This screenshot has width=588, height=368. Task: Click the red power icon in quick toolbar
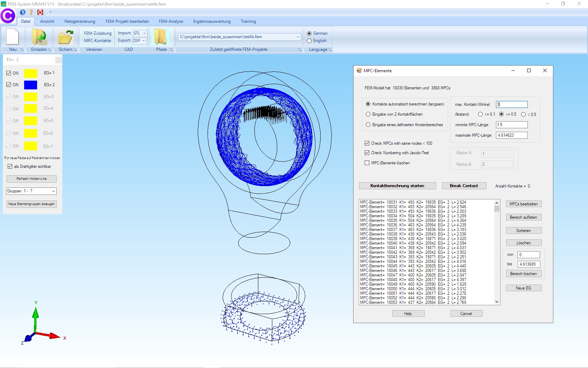click(x=41, y=12)
